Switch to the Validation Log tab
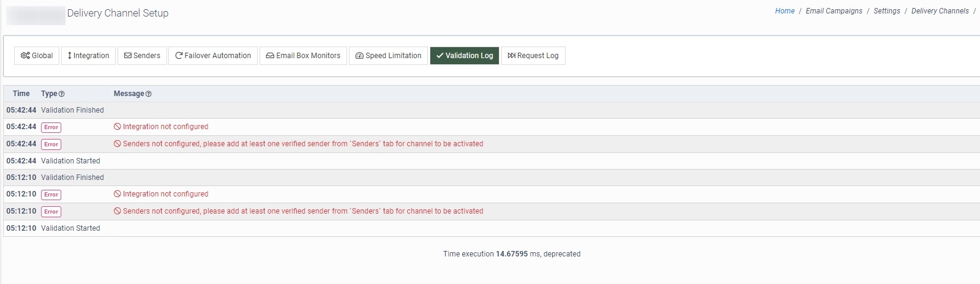 [465, 56]
